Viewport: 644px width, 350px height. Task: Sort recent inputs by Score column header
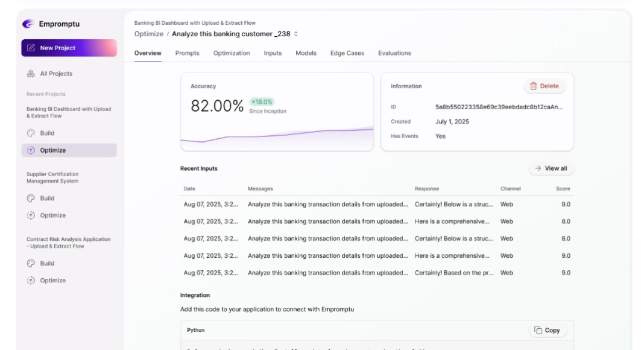point(563,189)
